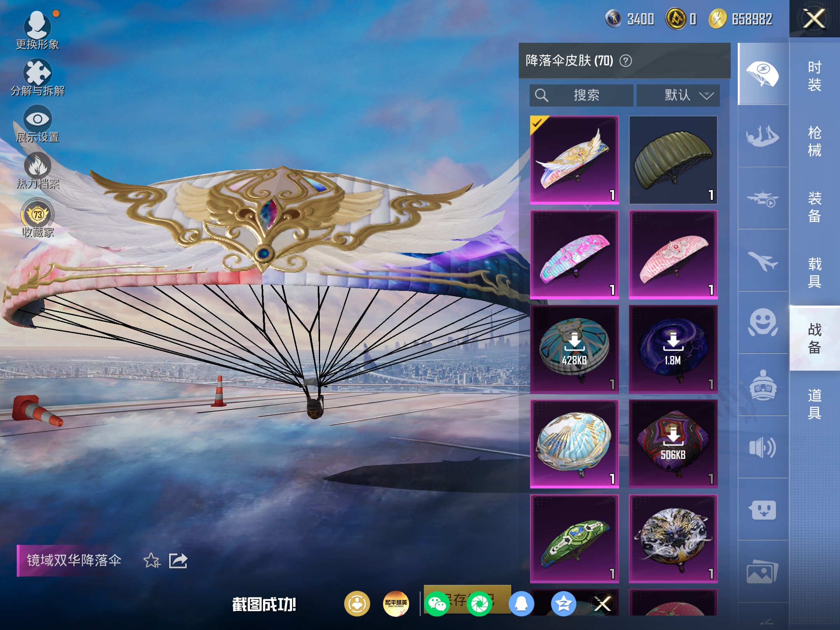Screen dimensions: 840x630
Task: Select the parachute skin category icon
Action: point(762,74)
